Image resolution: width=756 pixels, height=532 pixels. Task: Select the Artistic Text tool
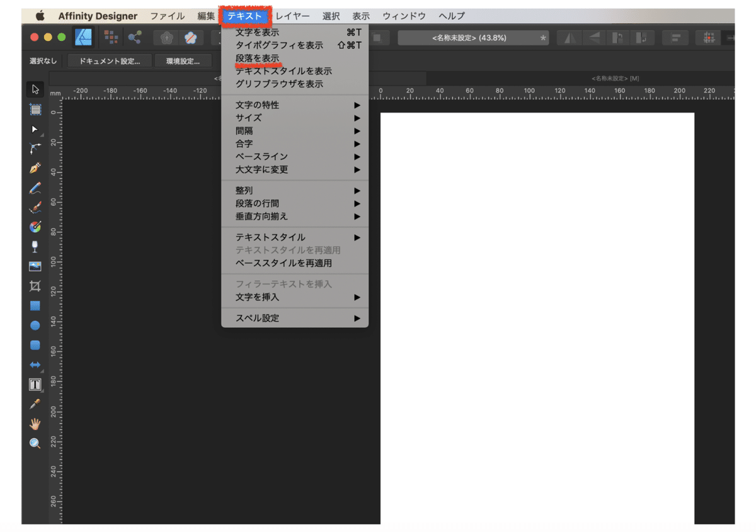35,384
